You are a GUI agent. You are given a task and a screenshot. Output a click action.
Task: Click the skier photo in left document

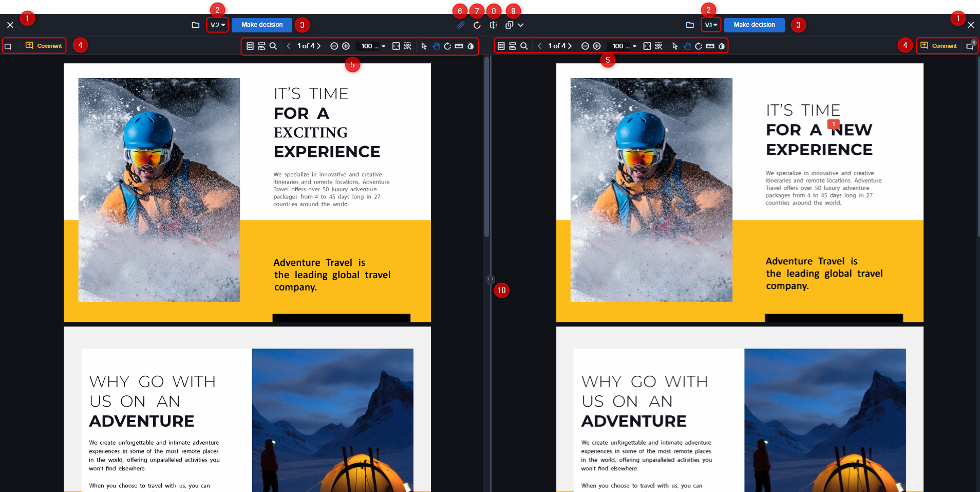click(159, 190)
